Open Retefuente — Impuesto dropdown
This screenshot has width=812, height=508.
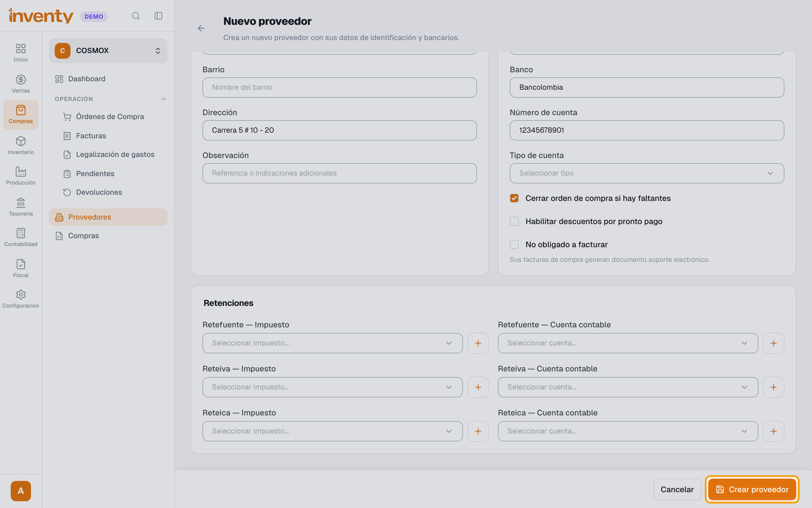[332, 343]
